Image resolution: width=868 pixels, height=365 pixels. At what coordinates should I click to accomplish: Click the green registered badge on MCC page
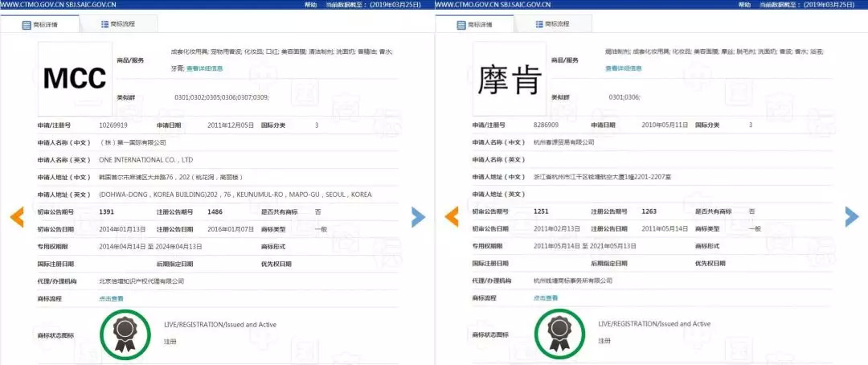125,335
